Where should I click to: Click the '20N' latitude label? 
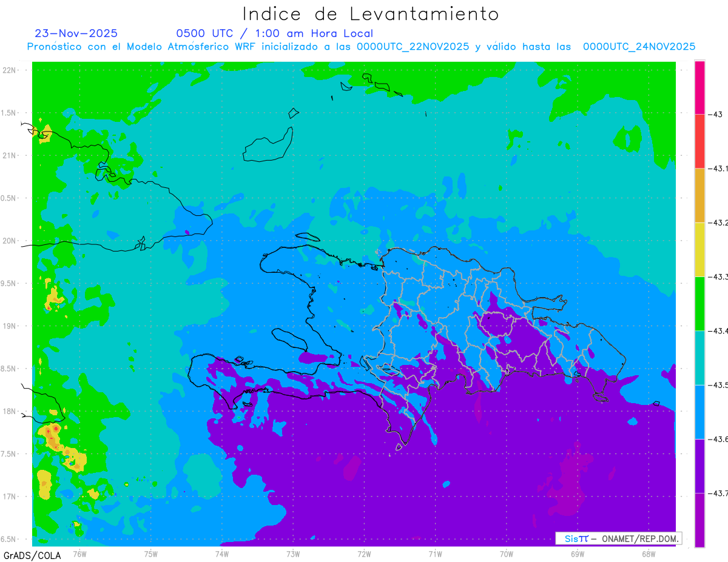(x=10, y=241)
